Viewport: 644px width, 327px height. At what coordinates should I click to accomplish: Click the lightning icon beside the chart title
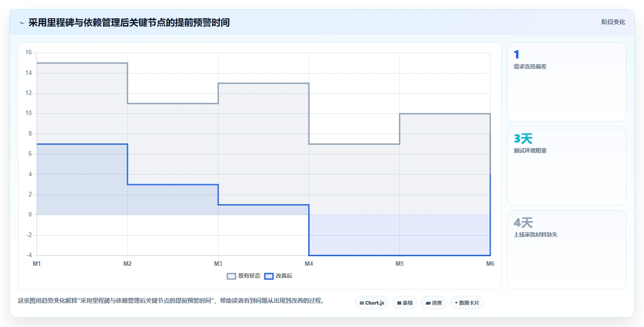(x=22, y=23)
